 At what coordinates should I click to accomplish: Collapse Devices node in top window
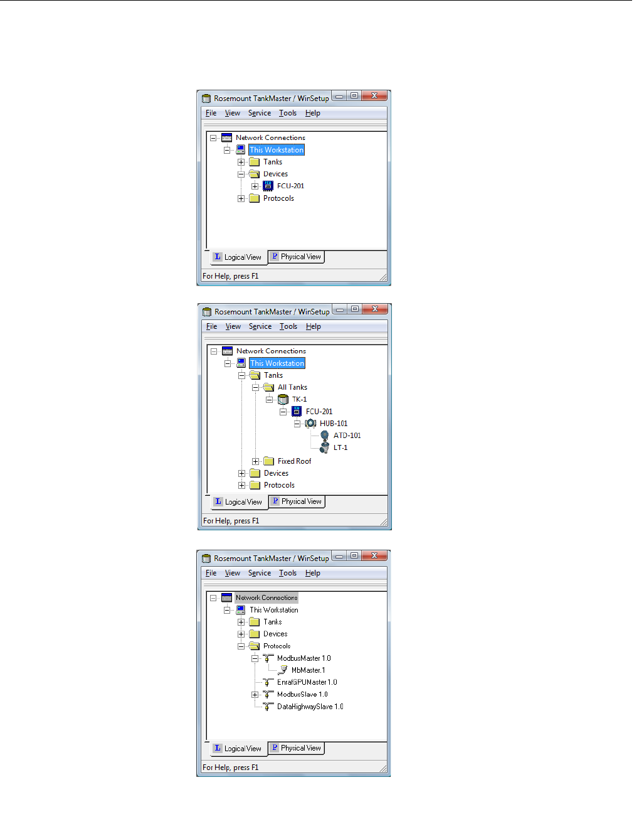(x=241, y=174)
